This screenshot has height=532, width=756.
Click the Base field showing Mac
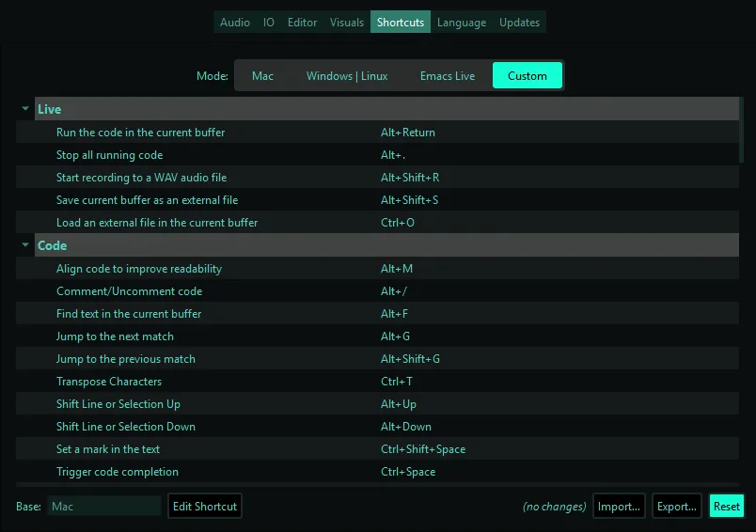[x=104, y=506]
